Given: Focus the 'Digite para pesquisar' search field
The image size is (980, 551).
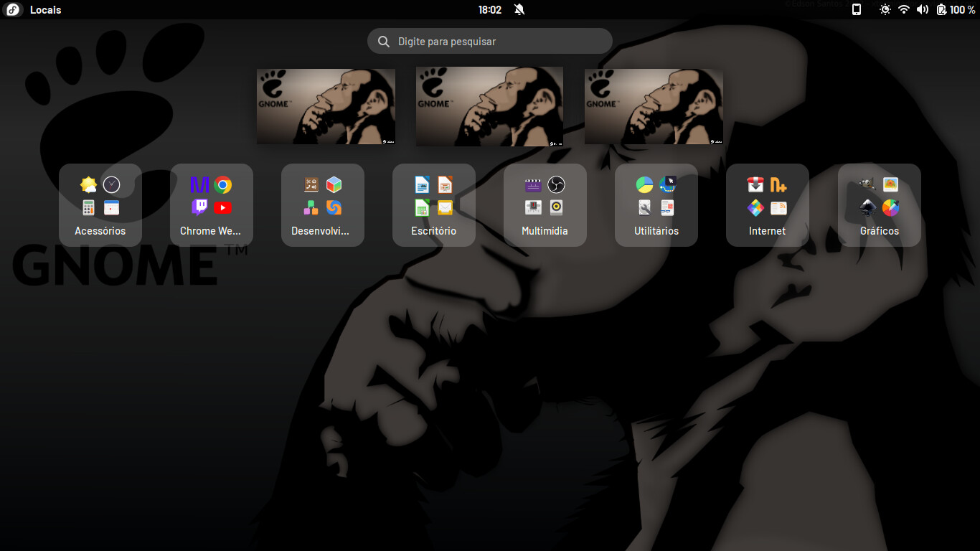Looking at the screenshot, I should [490, 41].
